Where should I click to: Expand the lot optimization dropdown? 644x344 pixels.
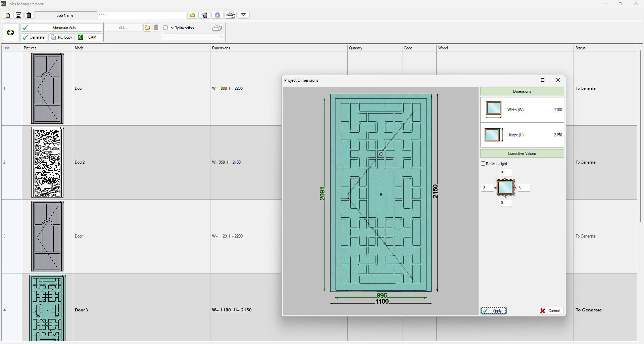[221, 37]
